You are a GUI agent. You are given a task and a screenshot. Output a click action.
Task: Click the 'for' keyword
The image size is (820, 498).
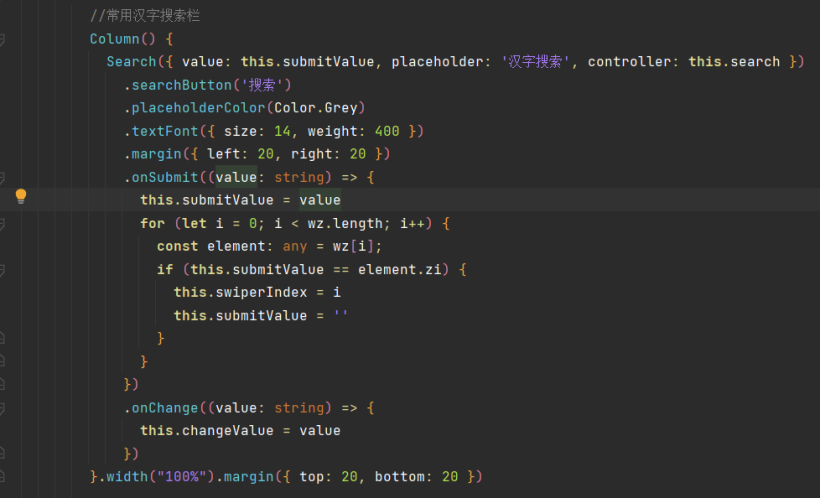(153, 223)
